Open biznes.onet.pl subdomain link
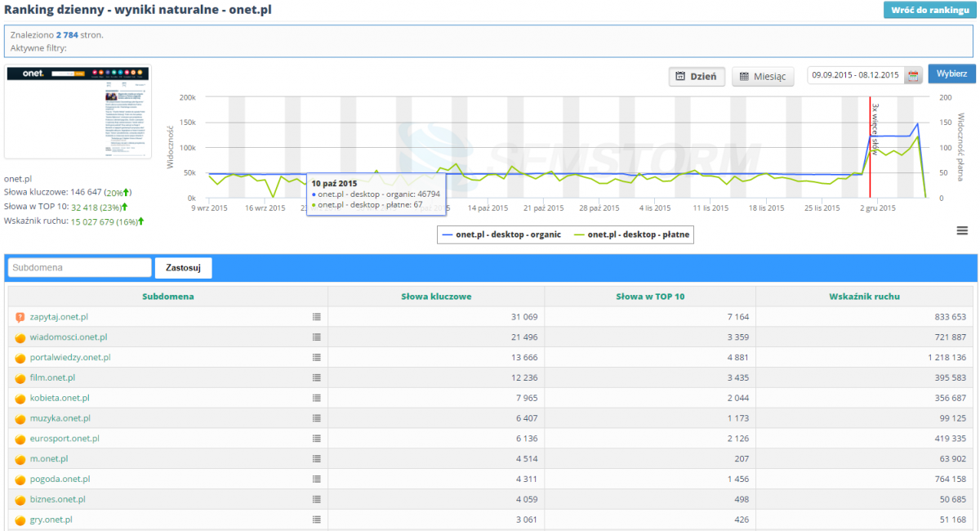980x531 pixels. click(57, 500)
